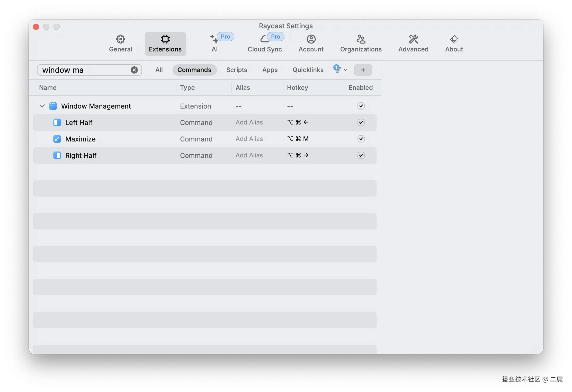Select the Quicklinks filter tab
Viewport: 572px width, 392px height.
(308, 70)
